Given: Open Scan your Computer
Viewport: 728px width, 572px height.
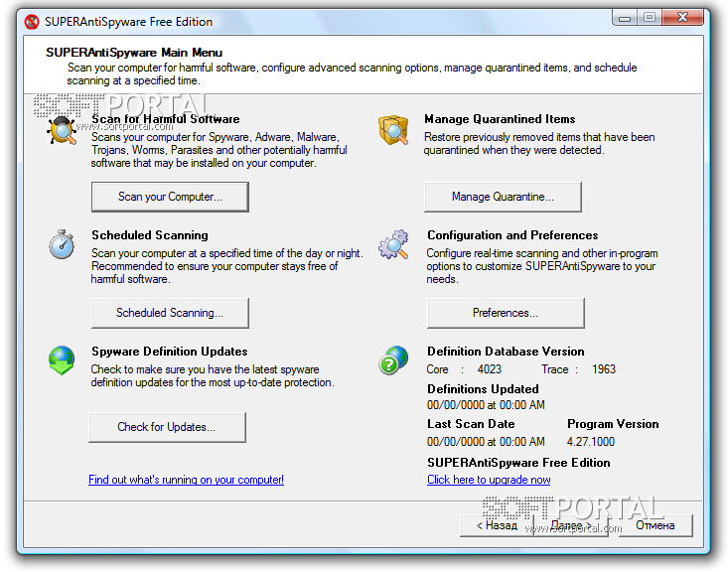Looking at the screenshot, I should pos(170,197).
